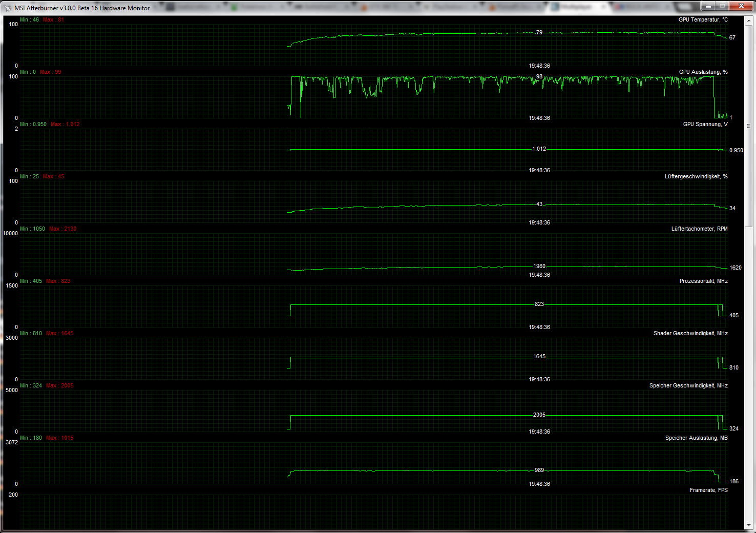The width and height of the screenshot is (756, 533).
Task: Click the "2005" marker on memory clock graph
Action: tap(539, 415)
